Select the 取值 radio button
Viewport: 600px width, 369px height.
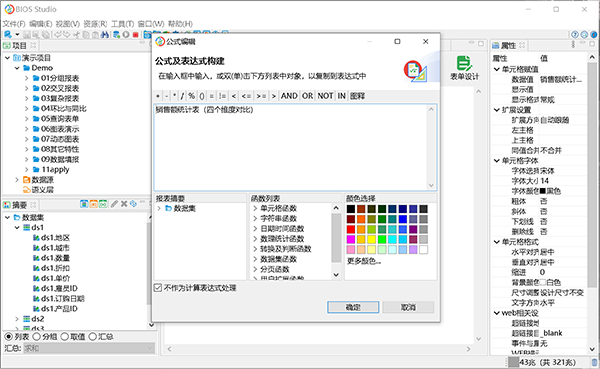[x=65, y=337]
